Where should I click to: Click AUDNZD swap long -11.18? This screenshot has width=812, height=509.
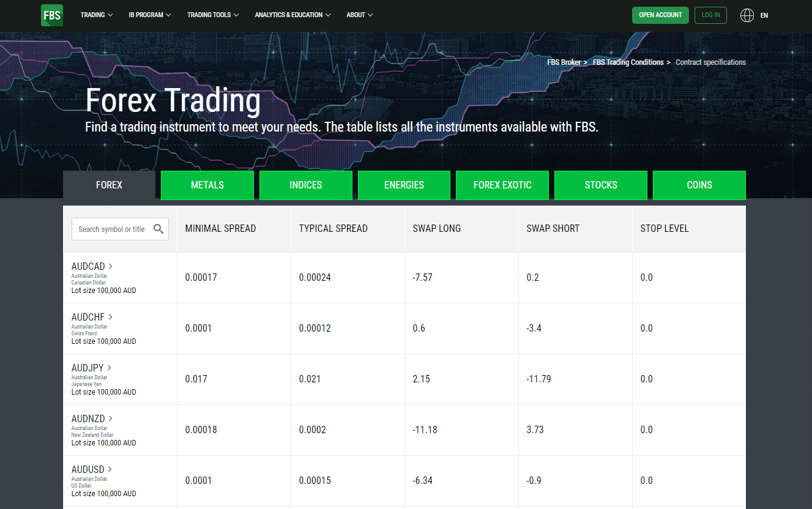coord(425,430)
